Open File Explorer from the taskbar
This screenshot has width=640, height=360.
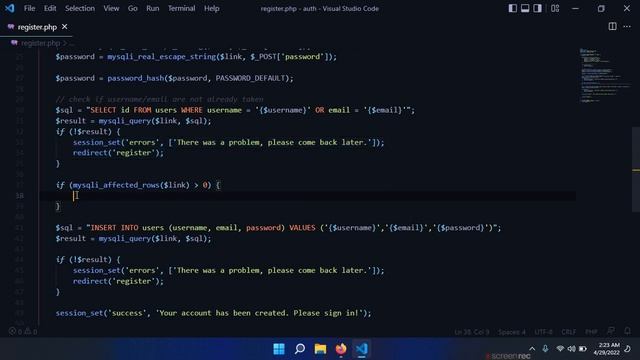pyautogui.click(x=320, y=349)
